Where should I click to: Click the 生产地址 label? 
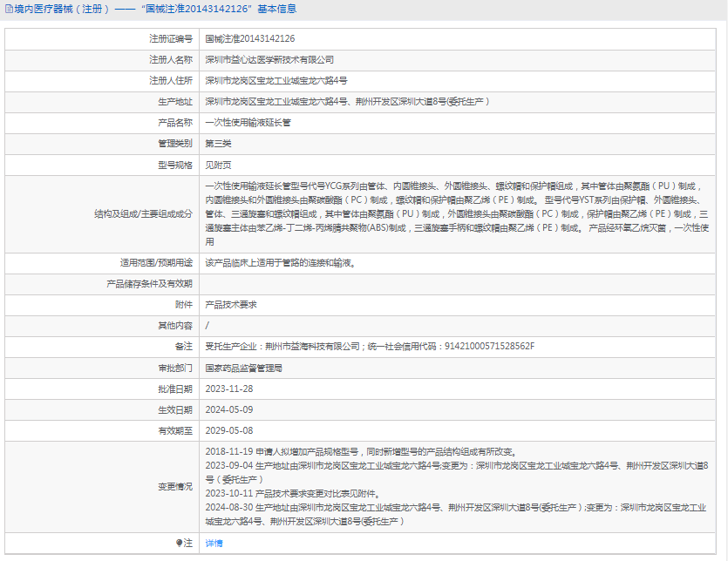tap(175, 102)
